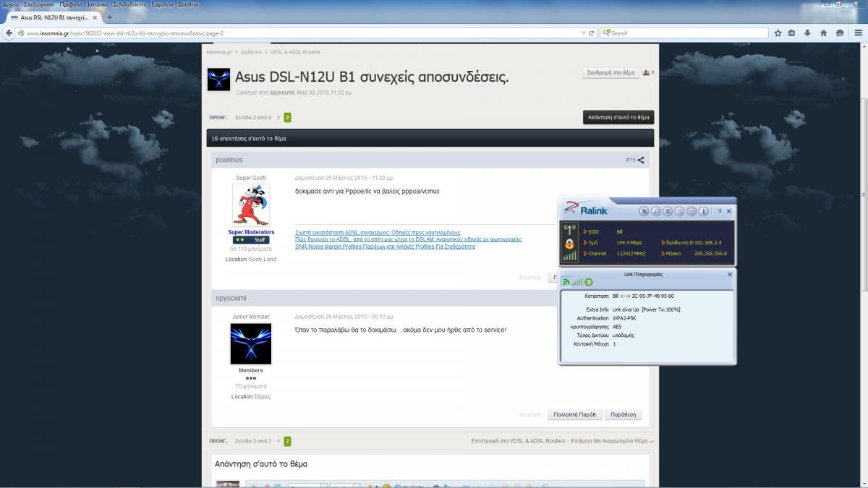
Task: Bookmark this page with the star icon
Action: pyautogui.click(x=778, y=33)
